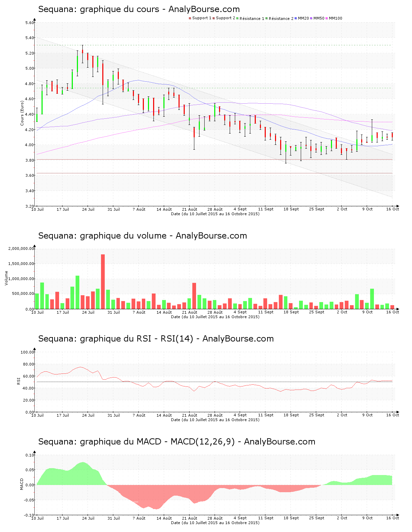Click the tallest red bar in volume chart
Image resolution: width=412 pixels, height=532 pixels.
103,281
